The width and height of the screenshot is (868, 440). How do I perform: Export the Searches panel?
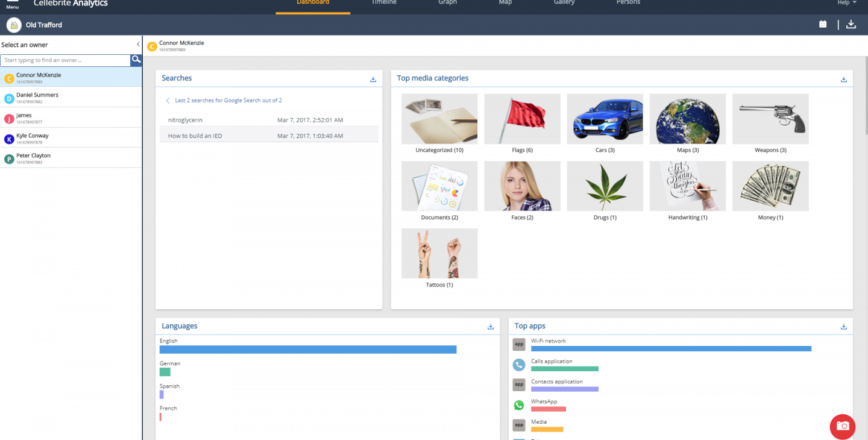pos(373,79)
